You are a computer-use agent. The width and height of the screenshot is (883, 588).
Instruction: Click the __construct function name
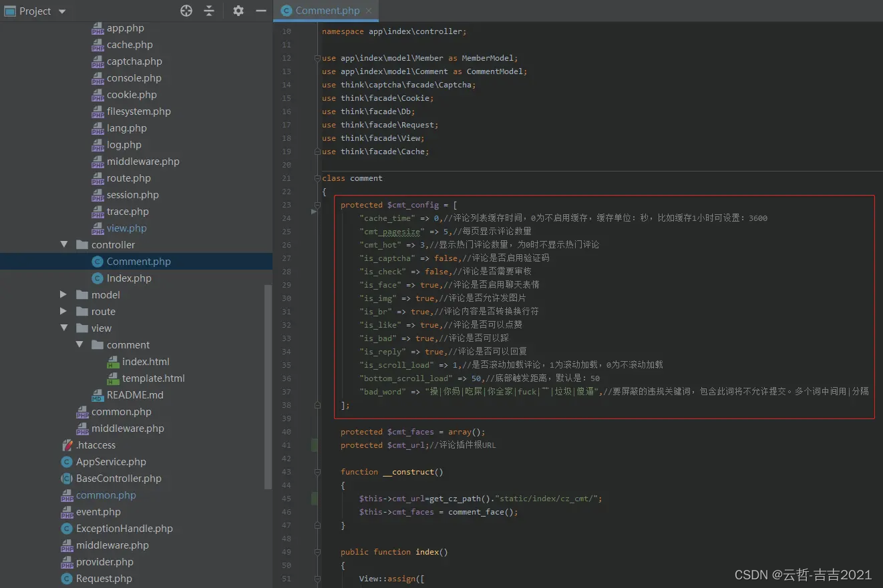coord(408,472)
